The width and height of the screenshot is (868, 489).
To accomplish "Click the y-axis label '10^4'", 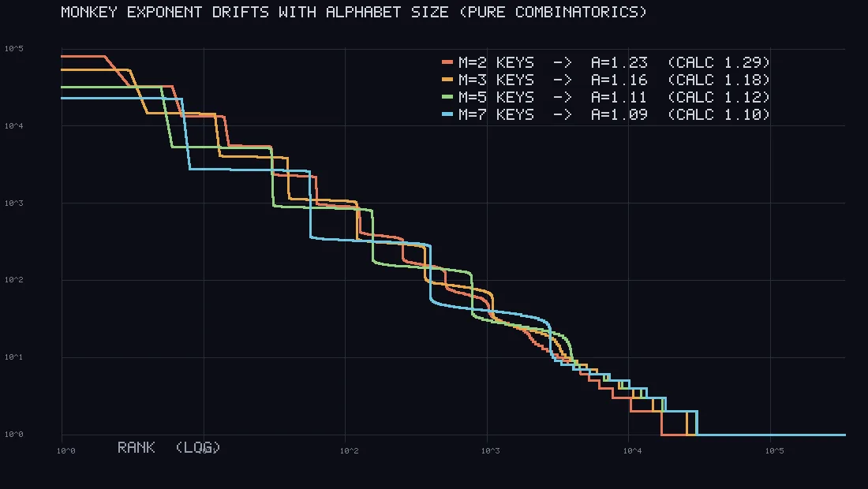I will (x=14, y=126).
